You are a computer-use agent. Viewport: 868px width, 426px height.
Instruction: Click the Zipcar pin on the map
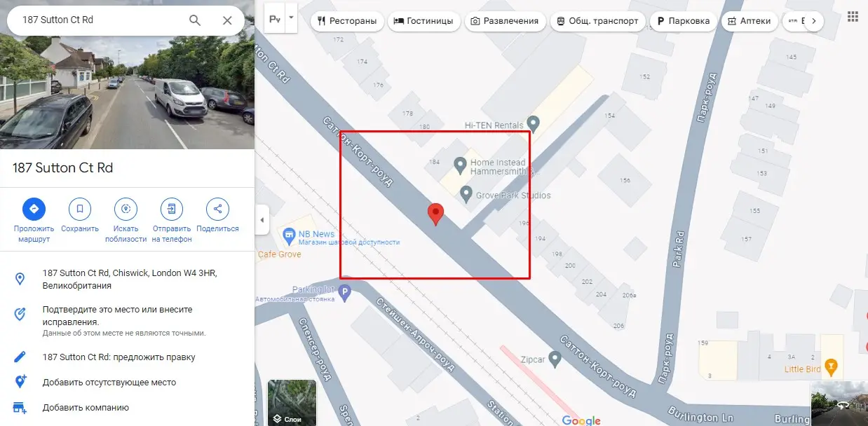click(x=554, y=357)
